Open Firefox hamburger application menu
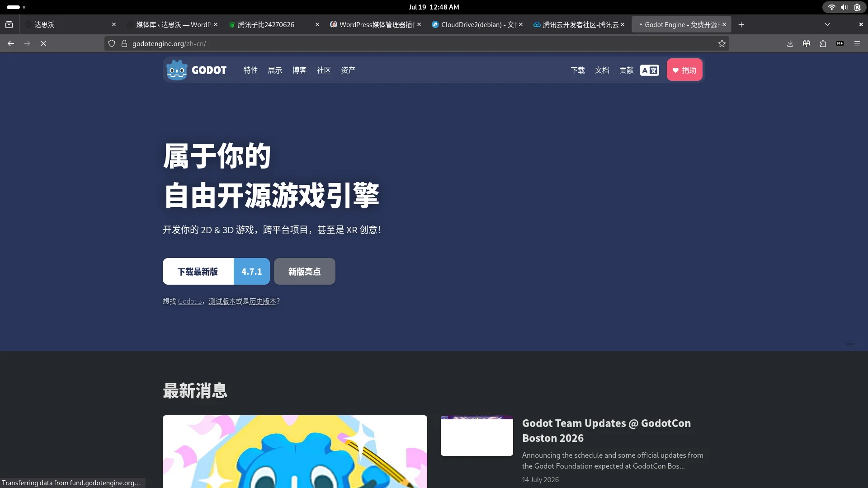This screenshot has width=868, height=488. 857,43
